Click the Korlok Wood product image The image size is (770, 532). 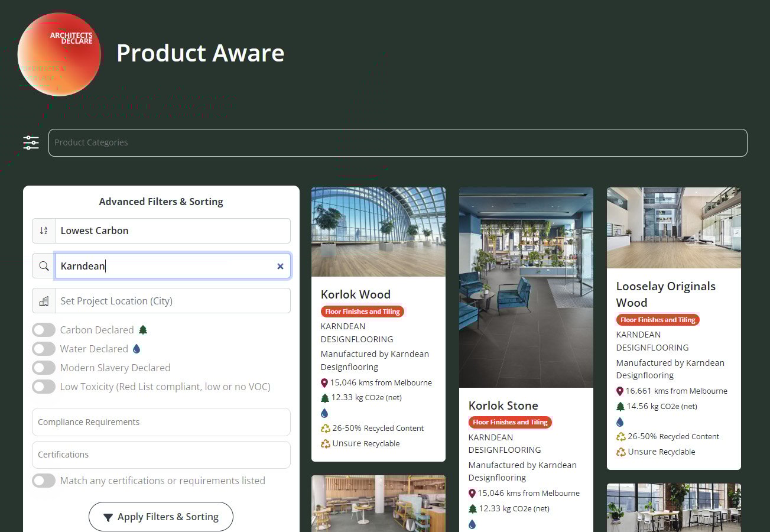pyautogui.click(x=378, y=232)
